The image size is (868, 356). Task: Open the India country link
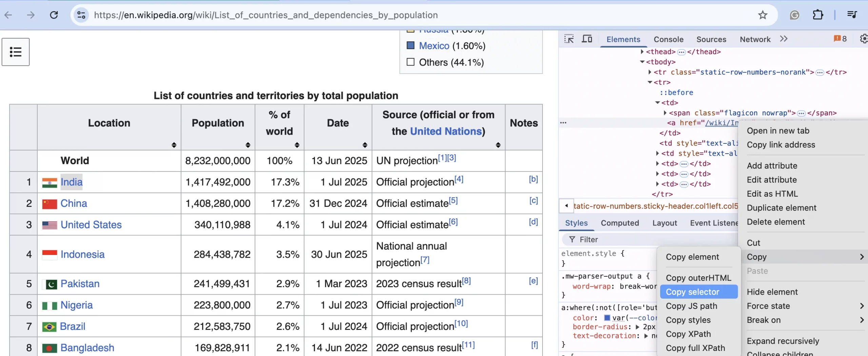point(72,182)
